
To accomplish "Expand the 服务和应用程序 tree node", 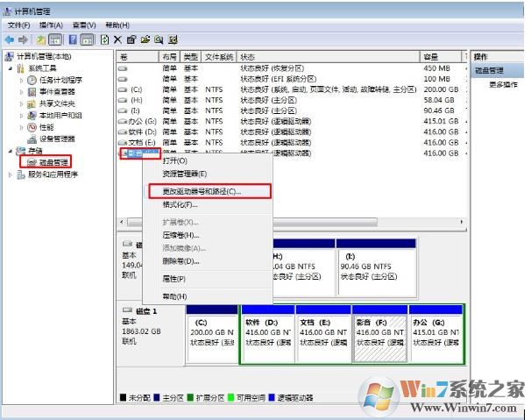I will (11, 174).
